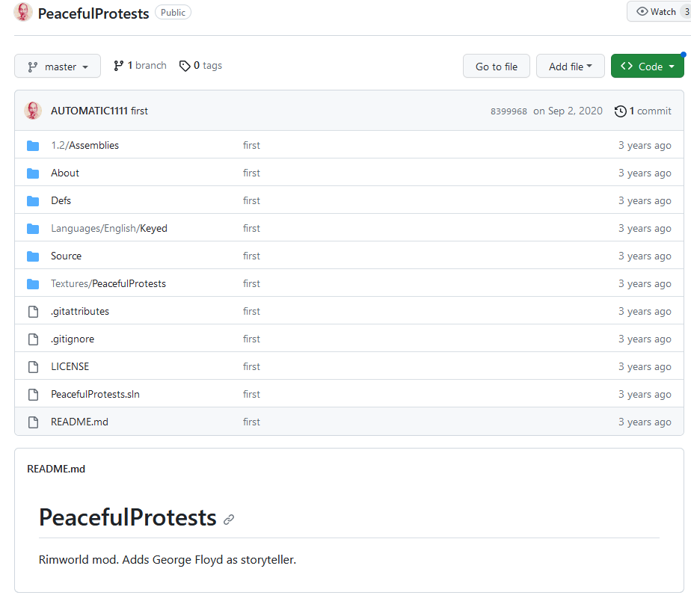
Task: Open the .gitattributes file
Action: [x=80, y=312]
